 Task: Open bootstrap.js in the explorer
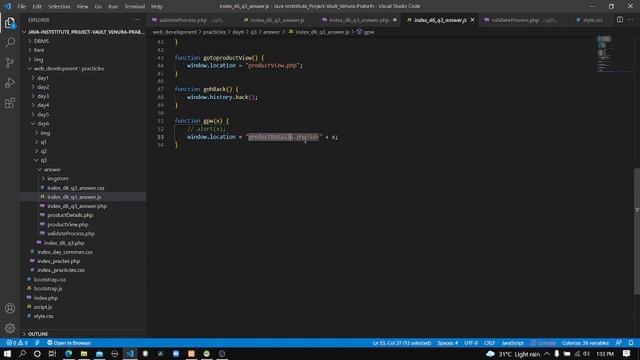(48, 289)
